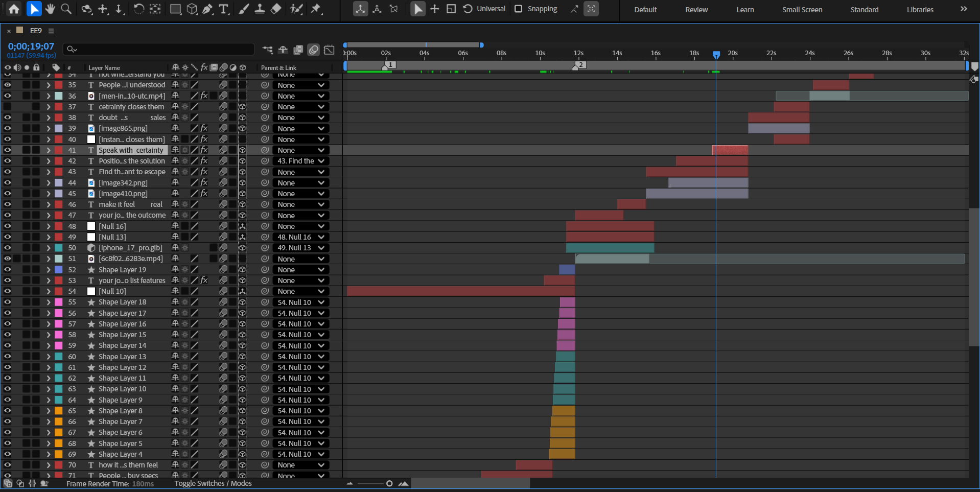Hide the Speak with certainty layer
This screenshot has height=492, width=980.
tap(8, 150)
